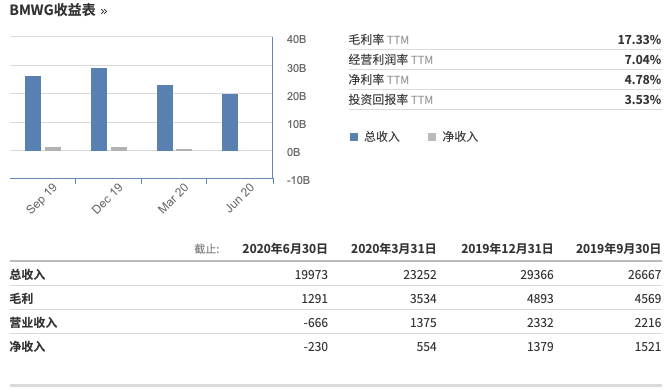Click total revenue value 26667
This screenshot has width=672, height=390.
645,275
